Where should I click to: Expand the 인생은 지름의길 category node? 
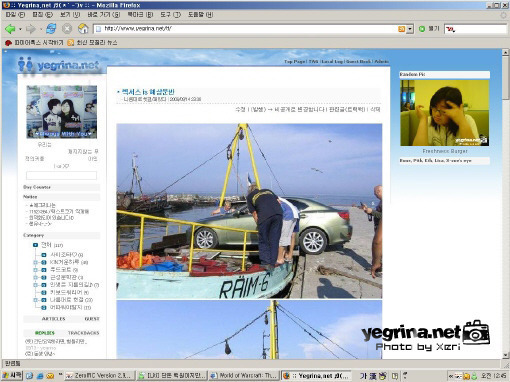pos(35,285)
